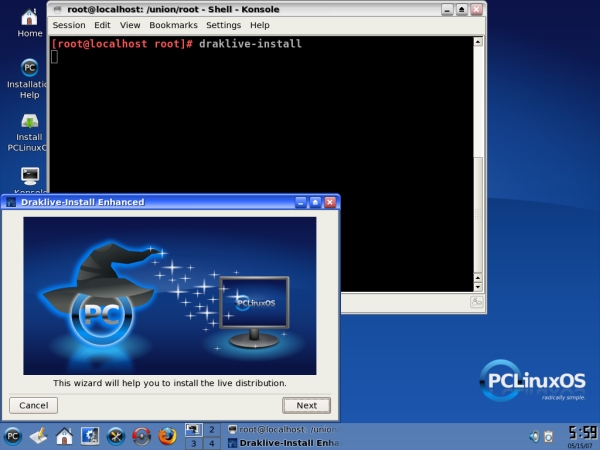600x450 pixels.
Task: Open the Session menu in Konsole
Action: coord(69,25)
